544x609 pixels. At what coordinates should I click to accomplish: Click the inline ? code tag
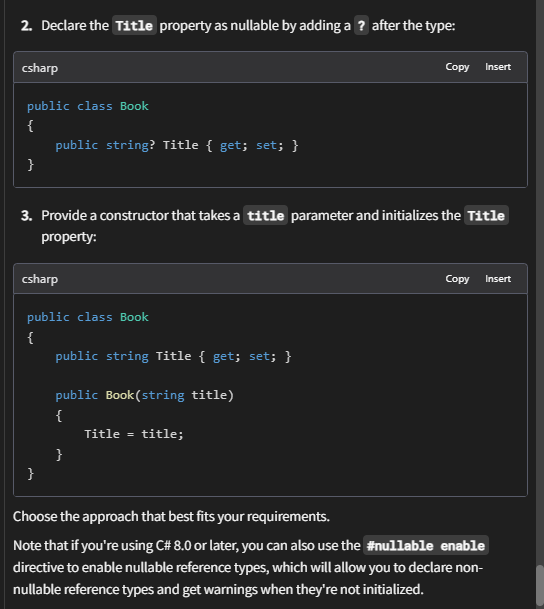[x=361, y=26]
